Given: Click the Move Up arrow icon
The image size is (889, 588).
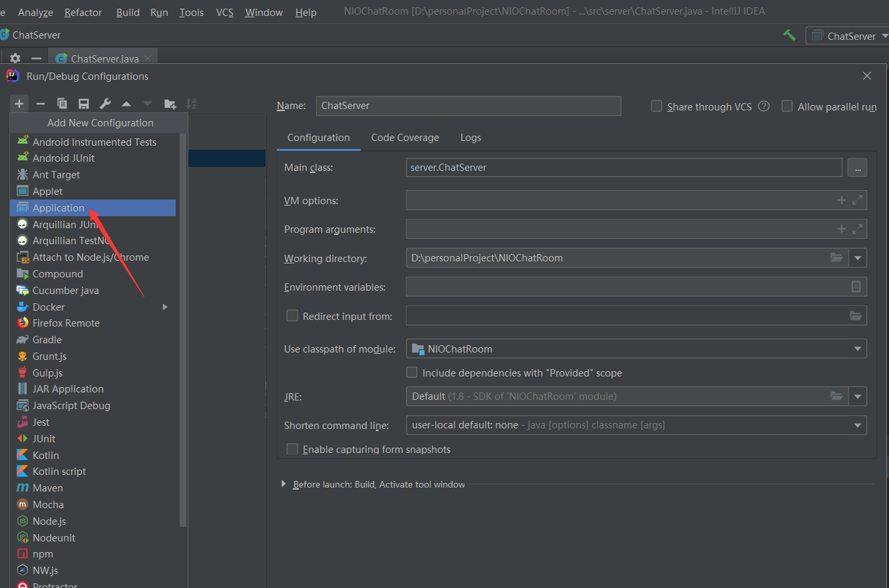Looking at the screenshot, I should tap(126, 104).
